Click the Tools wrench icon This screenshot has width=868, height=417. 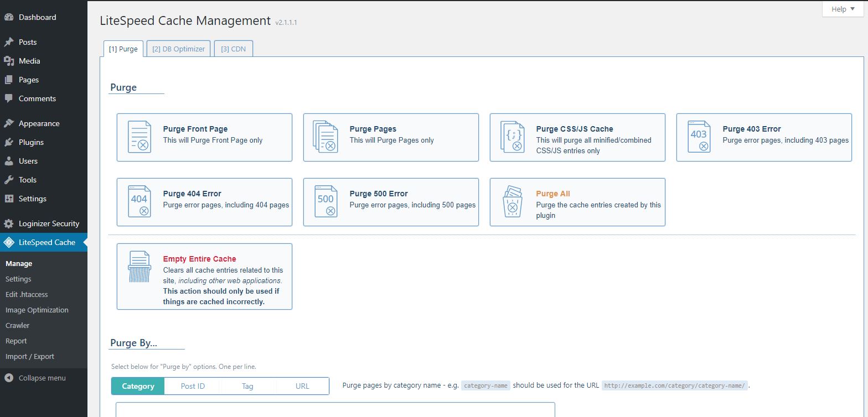tap(9, 180)
